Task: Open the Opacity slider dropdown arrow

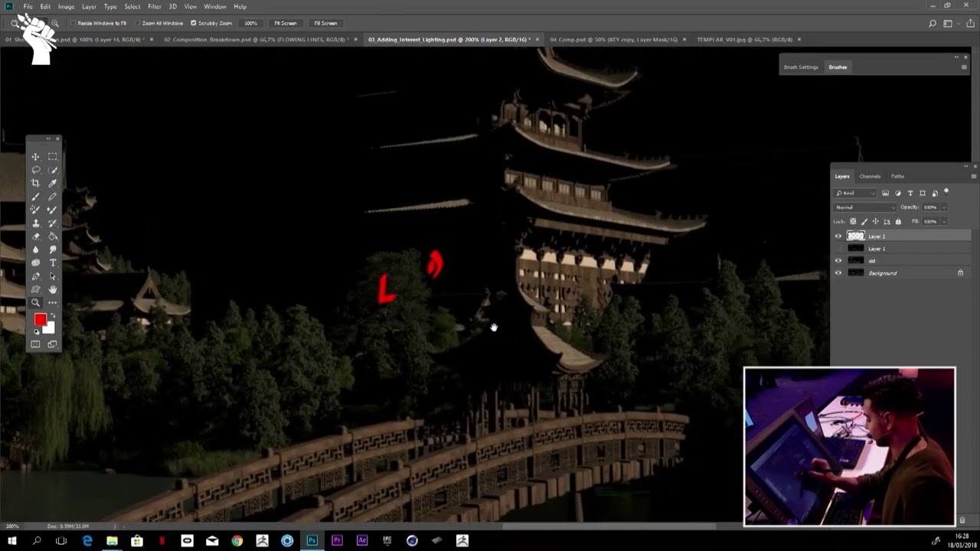Action: [x=943, y=207]
